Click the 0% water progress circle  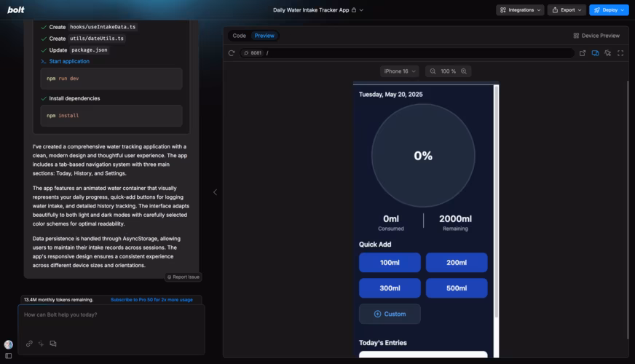click(423, 156)
